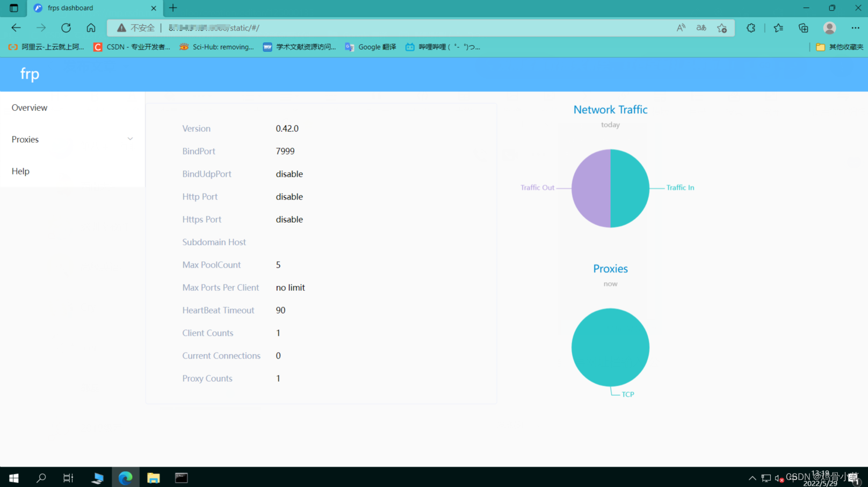Go back to previous page

coord(16,28)
